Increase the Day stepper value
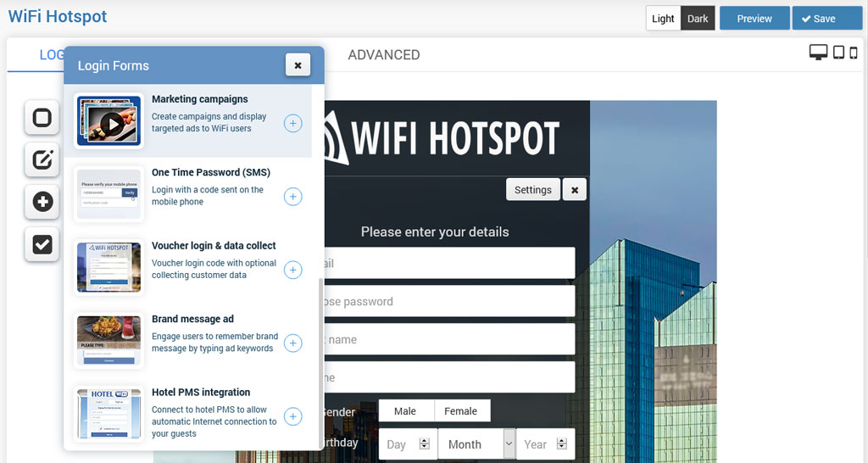Viewport: 868px width, 463px height. tap(425, 440)
